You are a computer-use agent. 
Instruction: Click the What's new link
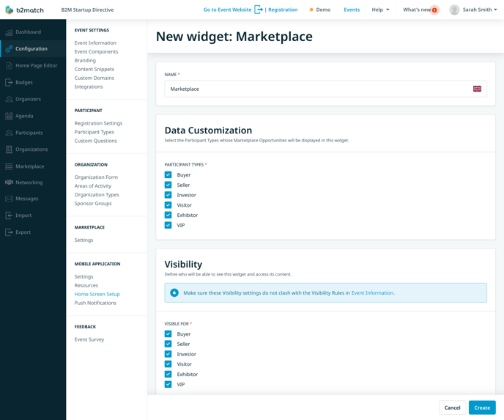pyautogui.click(x=417, y=10)
